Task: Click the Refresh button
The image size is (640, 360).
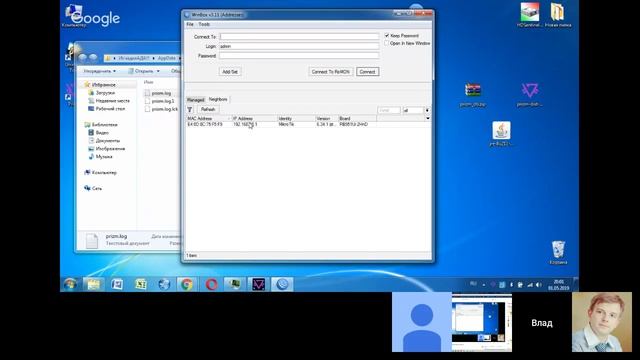Action: [208, 109]
